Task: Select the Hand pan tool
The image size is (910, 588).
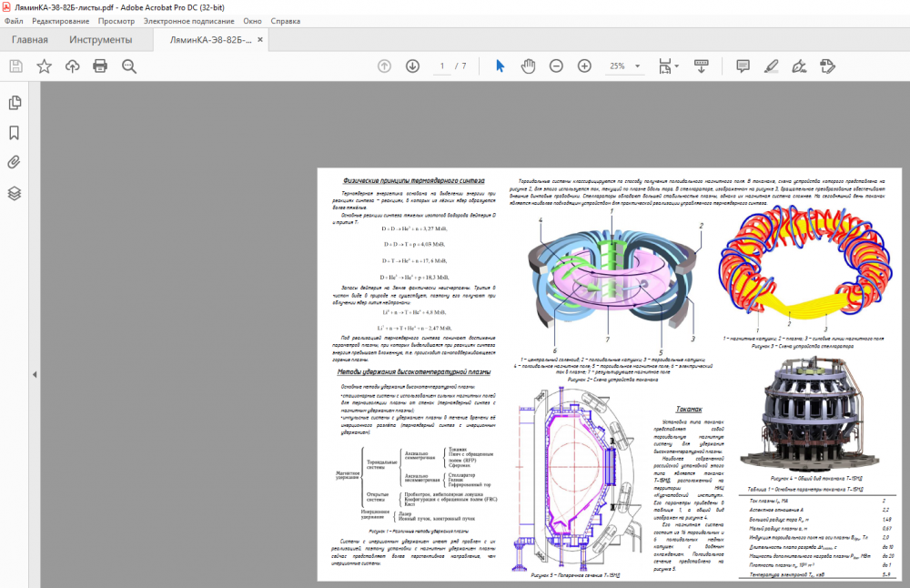Action: click(528, 66)
